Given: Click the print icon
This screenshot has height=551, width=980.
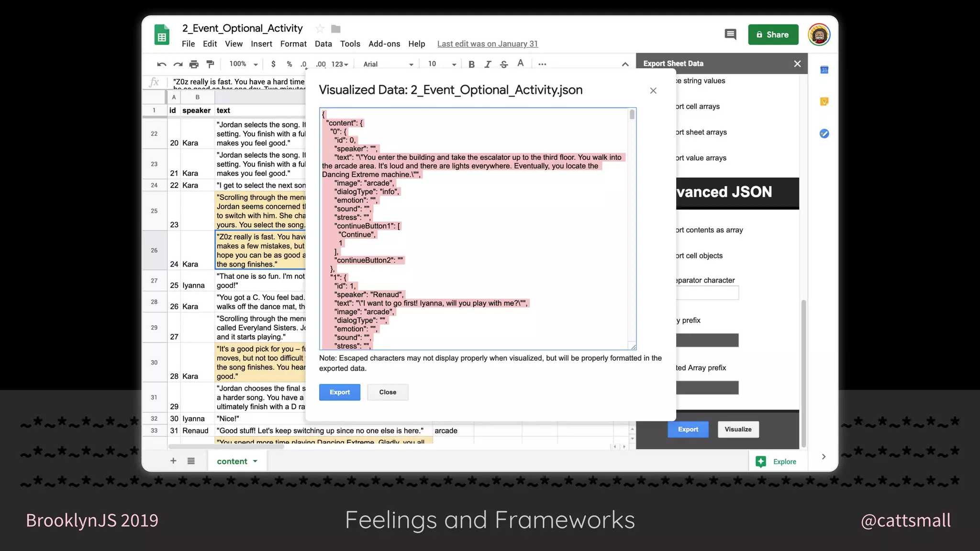Looking at the screenshot, I should tap(194, 64).
